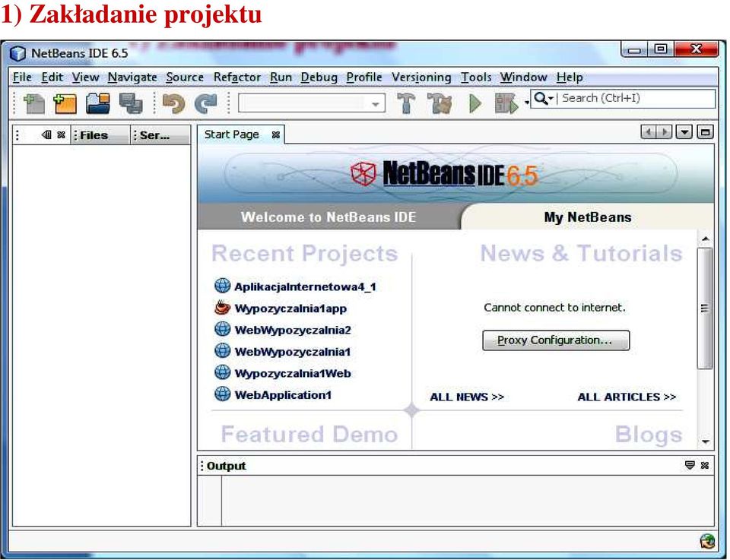Close the Projects panel with its x
The width and height of the screenshot is (730, 560).
click(61, 135)
